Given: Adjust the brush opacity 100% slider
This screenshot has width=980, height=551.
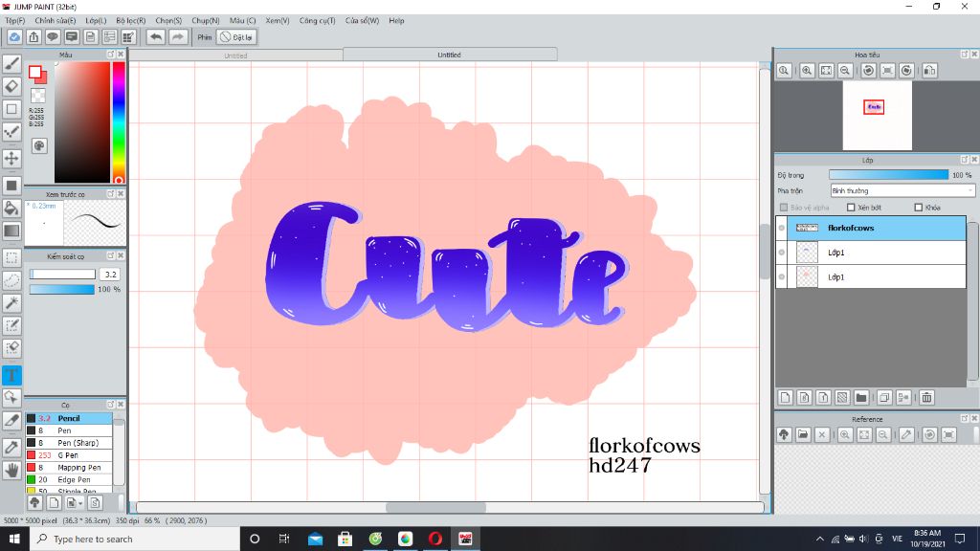Looking at the screenshot, I should (62, 289).
